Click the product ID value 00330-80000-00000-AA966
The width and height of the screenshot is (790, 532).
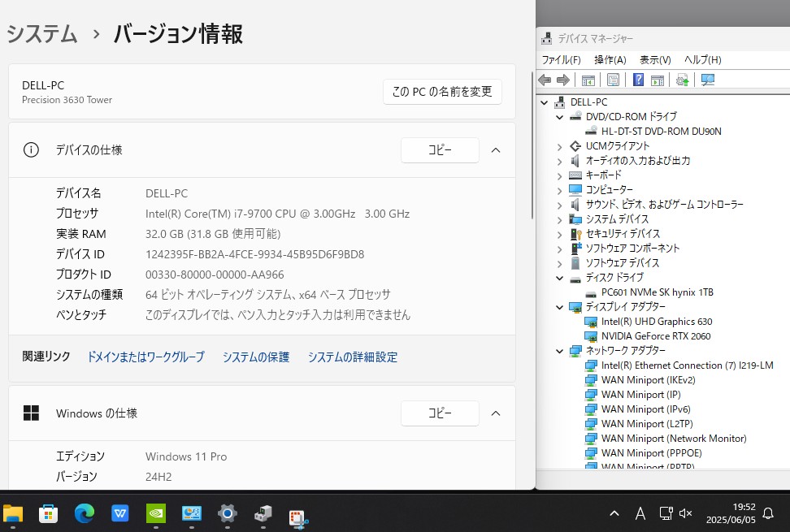point(215,275)
